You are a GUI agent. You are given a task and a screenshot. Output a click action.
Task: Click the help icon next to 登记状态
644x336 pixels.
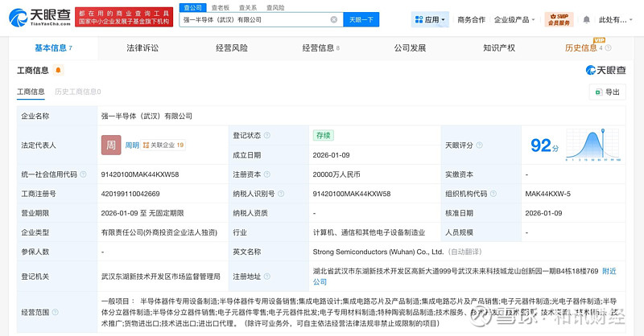267,136
